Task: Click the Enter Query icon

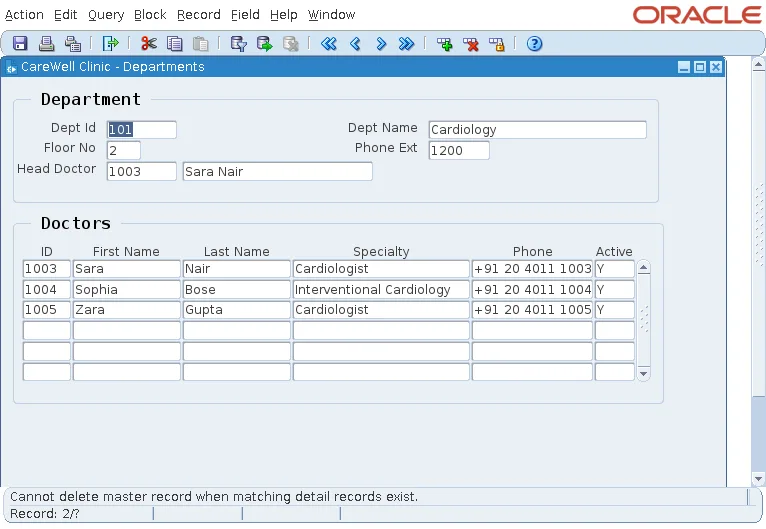Action: tap(238, 43)
